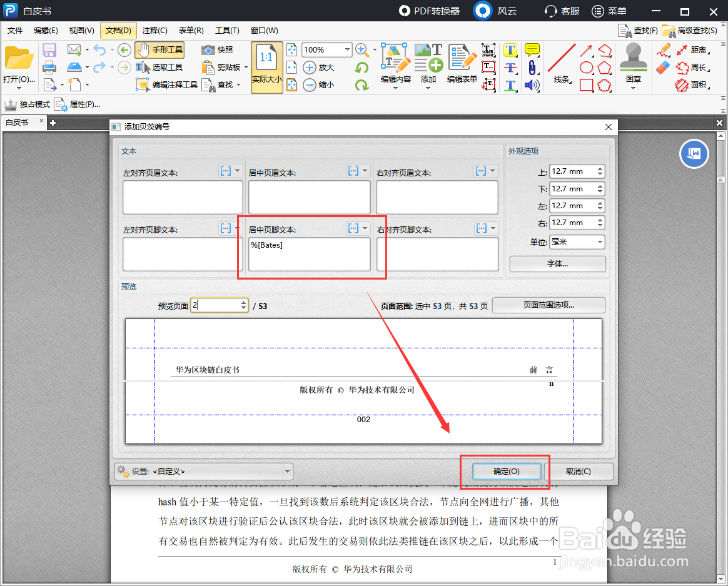This screenshot has width=728, height=586.
Task: Open the 设置 <自定义> dropdown
Action: (204, 472)
